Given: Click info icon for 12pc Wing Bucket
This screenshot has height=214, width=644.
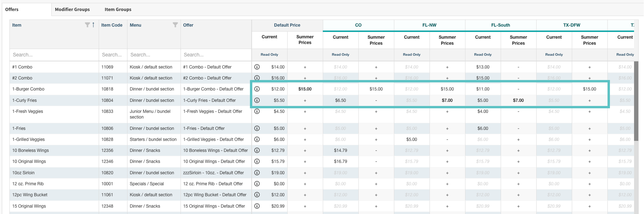Looking at the screenshot, I should pyautogui.click(x=257, y=195).
